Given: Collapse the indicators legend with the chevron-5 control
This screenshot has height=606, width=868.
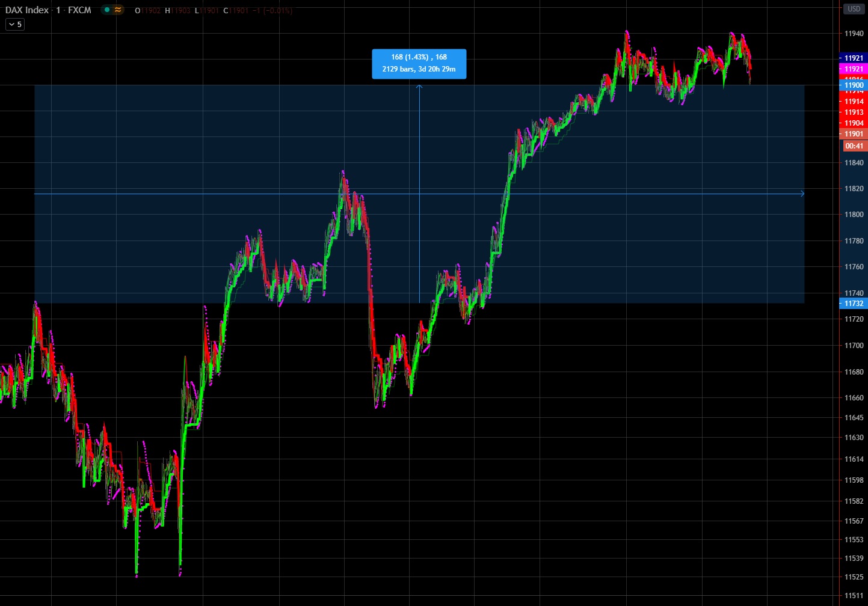Looking at the screenshot, I should (14, 24).
